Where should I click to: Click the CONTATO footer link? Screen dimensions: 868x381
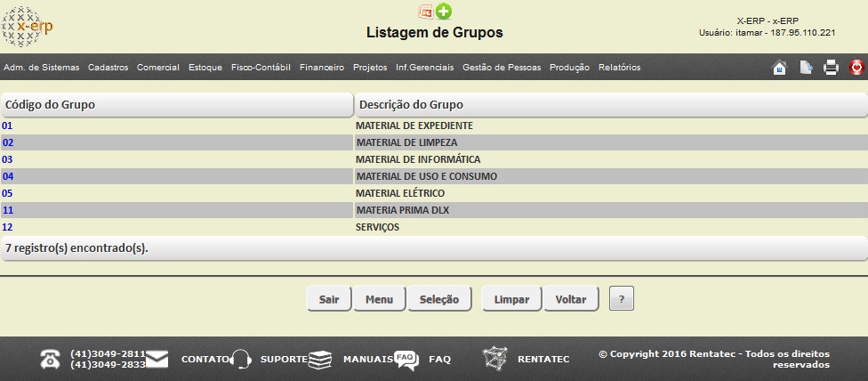click(205, 360)
